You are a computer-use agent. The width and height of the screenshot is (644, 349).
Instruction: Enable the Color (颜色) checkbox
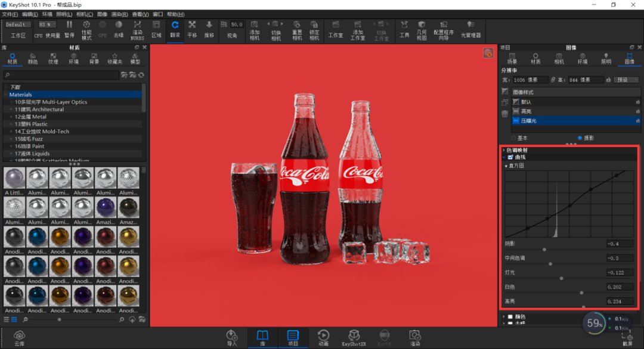(x=510, y=317)
